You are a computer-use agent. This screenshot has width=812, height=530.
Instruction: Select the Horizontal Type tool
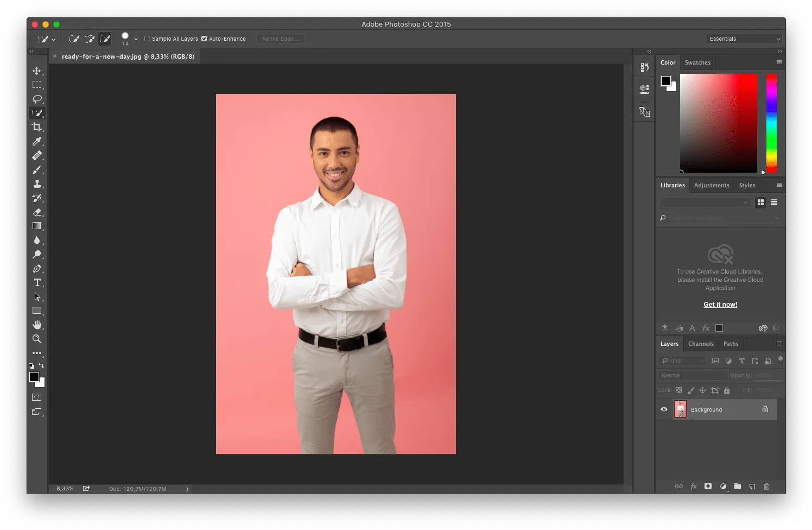37,282
